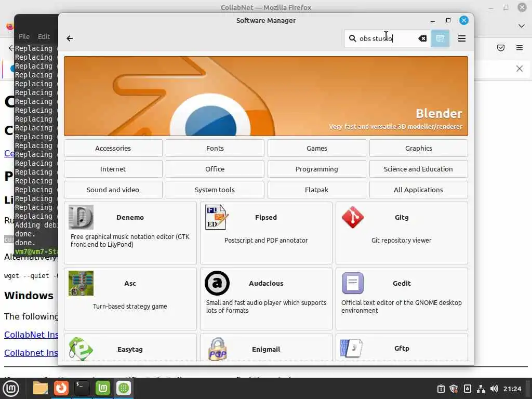Click the Flpsed app icon
This screenshot has height=399, width=532.
217,217
